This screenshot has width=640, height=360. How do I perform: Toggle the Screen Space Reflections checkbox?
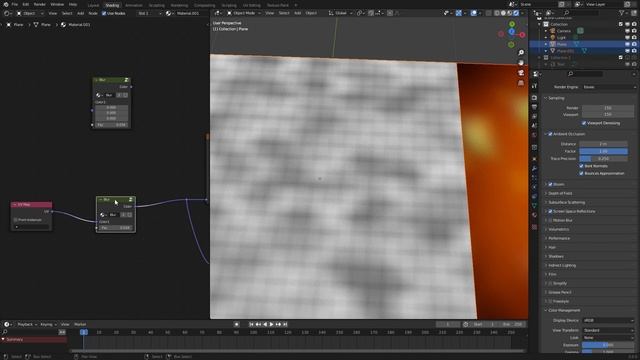coord(550,211)
